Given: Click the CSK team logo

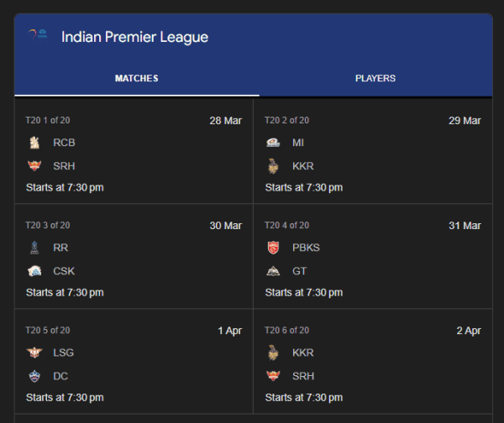Looking at the screenshot, I should tap(34, 271).
